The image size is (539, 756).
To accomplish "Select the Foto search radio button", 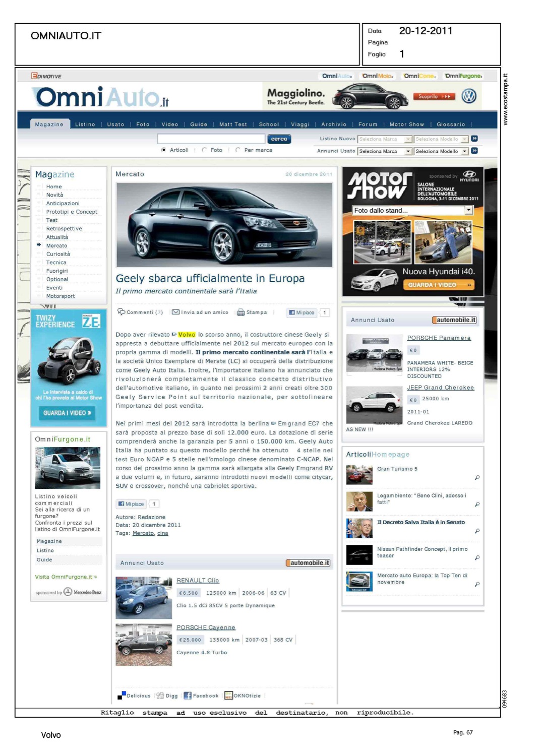I will pos(204,150).
